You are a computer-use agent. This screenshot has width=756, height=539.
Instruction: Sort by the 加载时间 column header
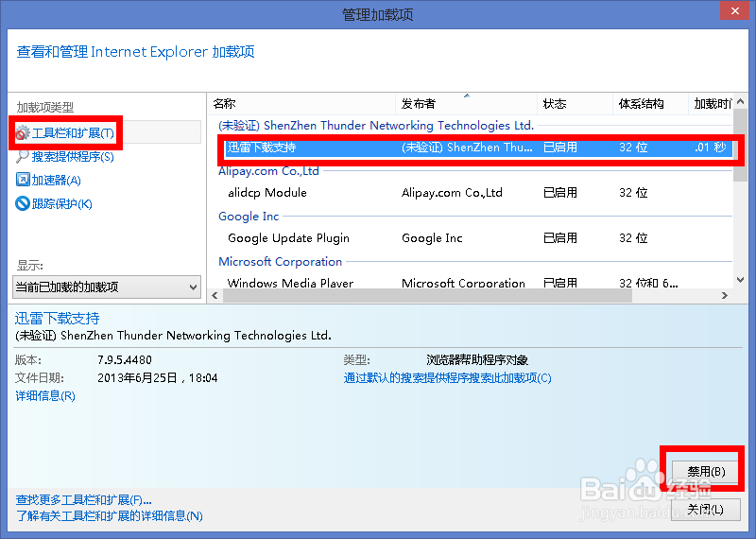point(711,104)
